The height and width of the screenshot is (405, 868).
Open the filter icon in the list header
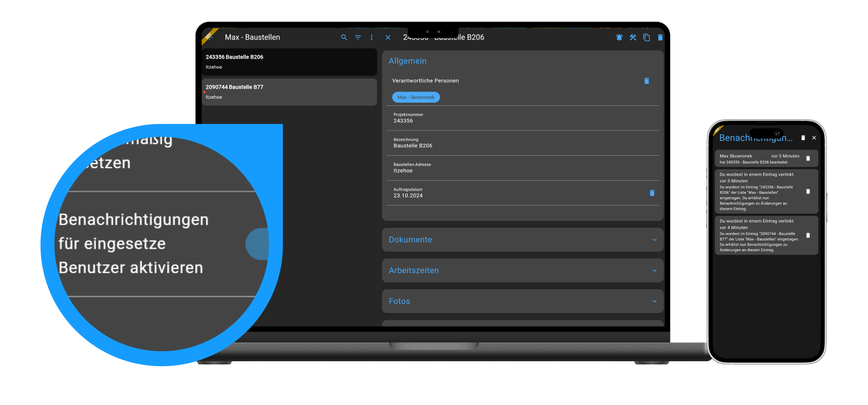(x=358, y=37)
